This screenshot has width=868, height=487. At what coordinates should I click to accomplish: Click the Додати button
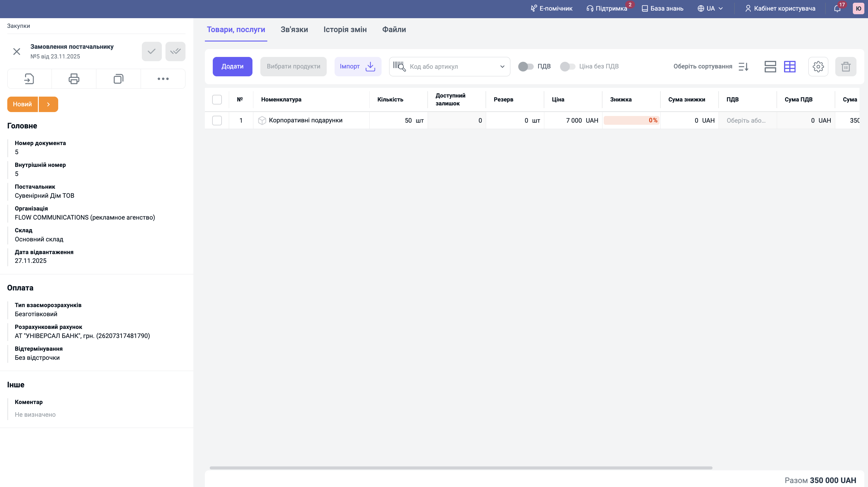pos(232,67)
